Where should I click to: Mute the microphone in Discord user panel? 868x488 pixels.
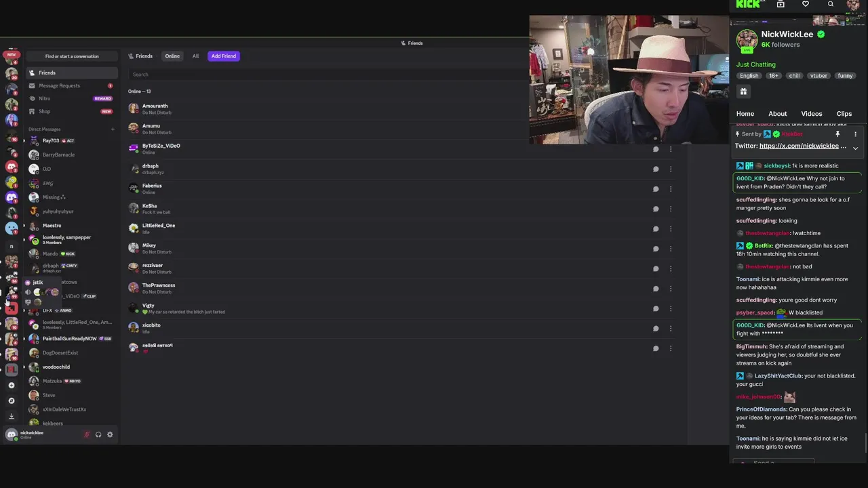coord(87,434)
